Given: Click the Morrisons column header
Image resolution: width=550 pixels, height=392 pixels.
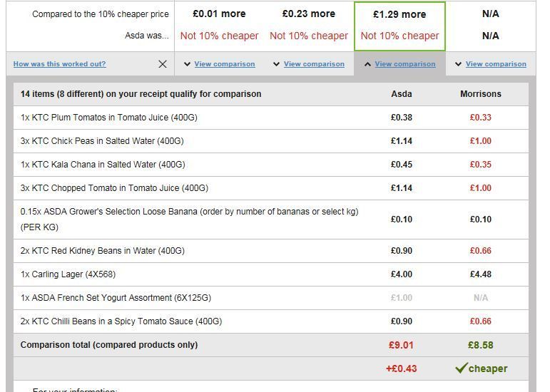Looking at the screenshot, I should click(x=481, y=94).
